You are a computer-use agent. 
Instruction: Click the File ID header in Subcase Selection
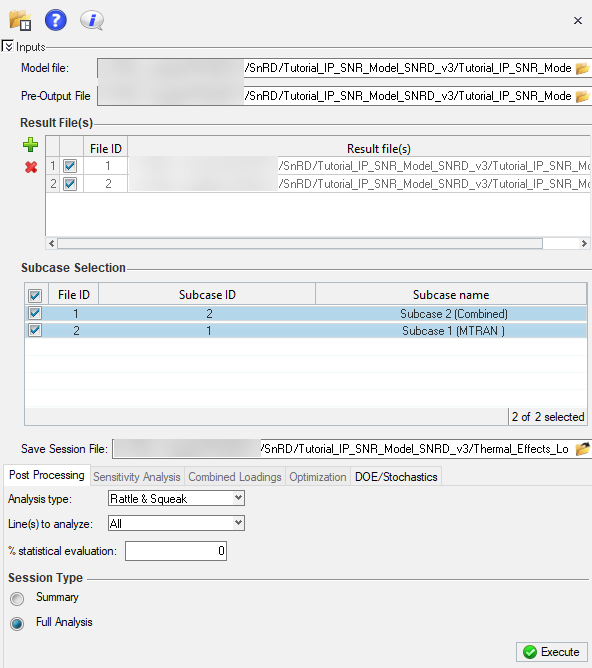74,295
